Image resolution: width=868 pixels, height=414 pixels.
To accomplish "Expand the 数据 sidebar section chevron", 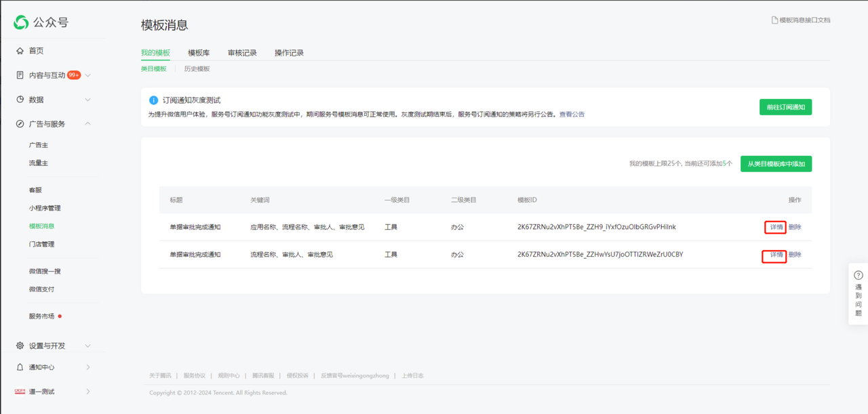I will click(x=88, y=100).
